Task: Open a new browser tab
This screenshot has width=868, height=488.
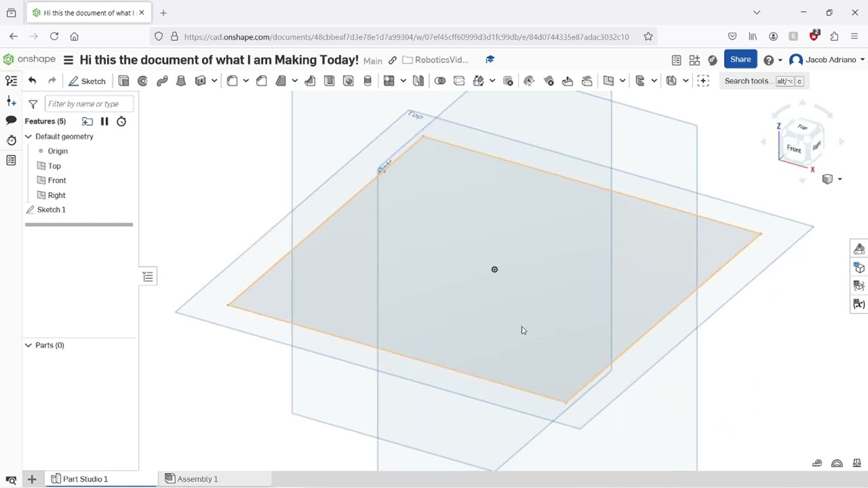Action: tap(163, 13)
